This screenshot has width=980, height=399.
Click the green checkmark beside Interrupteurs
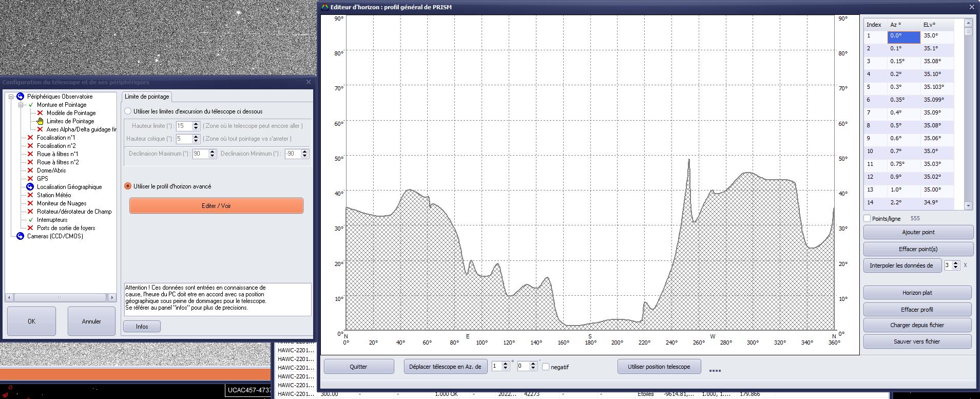point(30,220)
